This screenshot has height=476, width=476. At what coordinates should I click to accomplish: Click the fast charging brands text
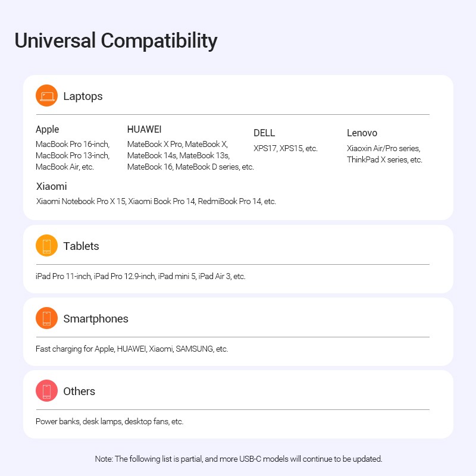tap(131, 349)
